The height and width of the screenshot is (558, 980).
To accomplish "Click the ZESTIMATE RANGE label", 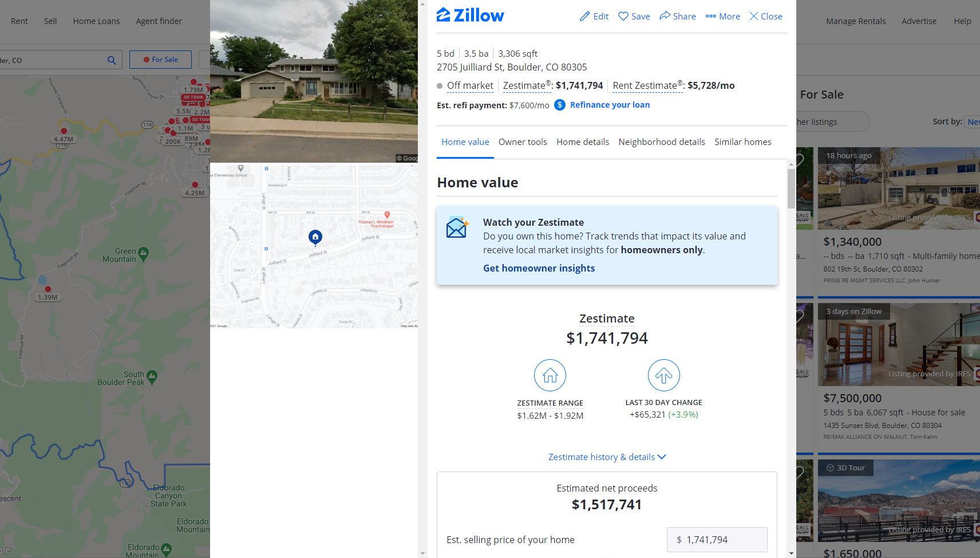I will click(550, 403).
